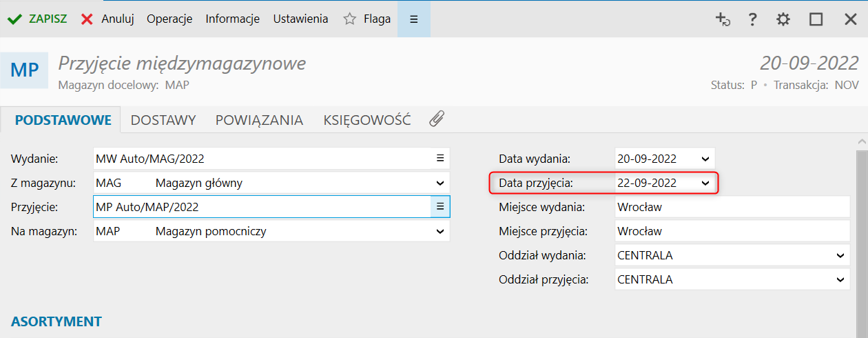Click the green ZAPISZ checkmark icon
Screen dimensions: 868x338
tap(14, 19)
